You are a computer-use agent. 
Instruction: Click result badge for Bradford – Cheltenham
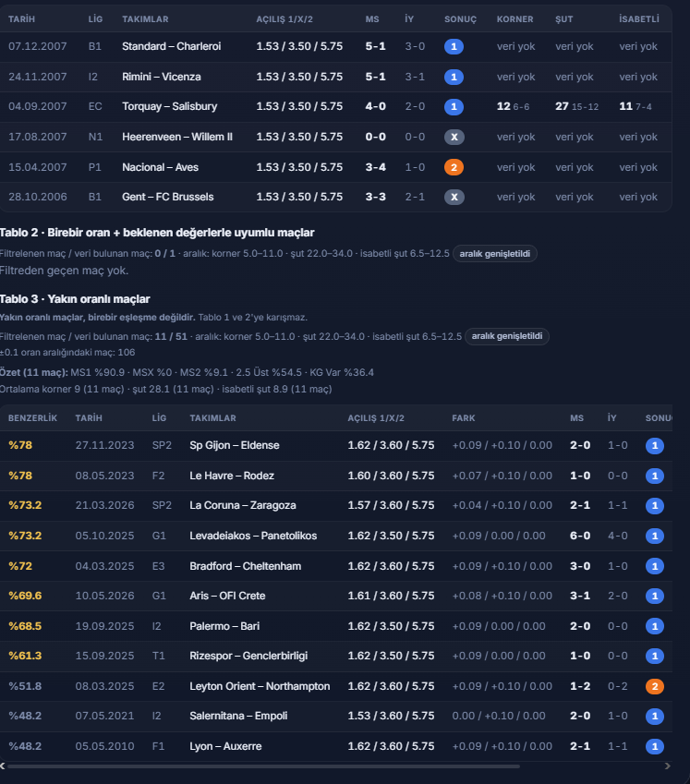(x=655, y=566)
